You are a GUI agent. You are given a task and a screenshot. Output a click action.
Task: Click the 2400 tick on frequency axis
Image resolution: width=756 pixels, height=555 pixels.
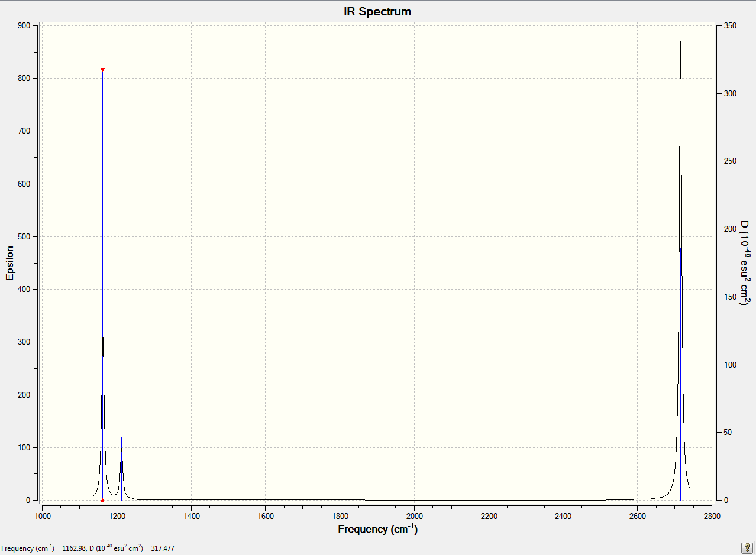(x=563, y=516)
